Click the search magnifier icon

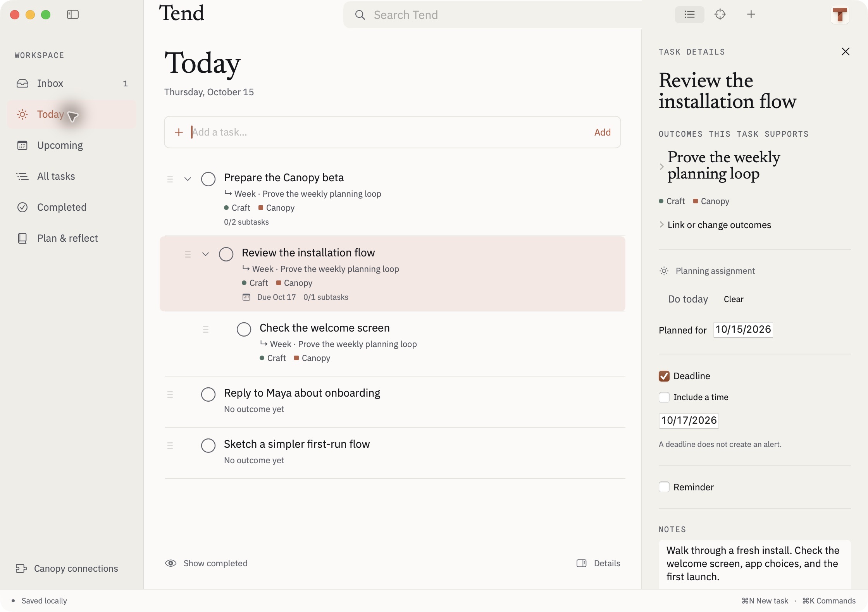click(360, 15)
